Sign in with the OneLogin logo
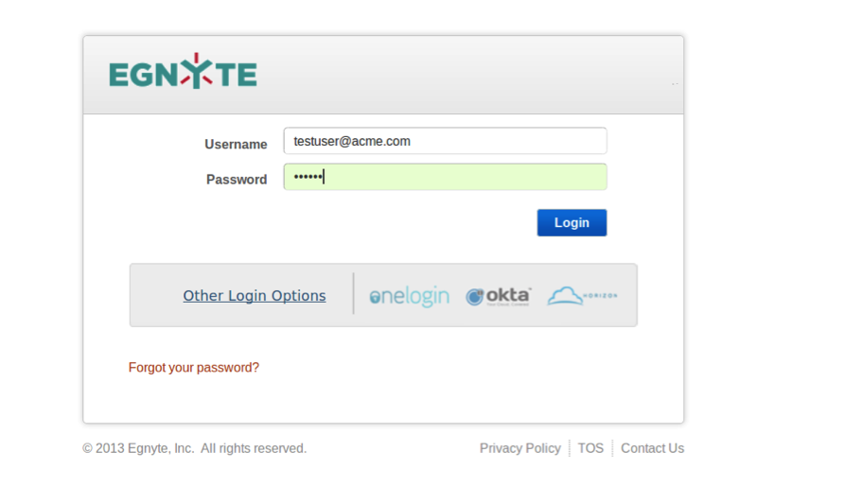845x504 pixels. click(x=409, y=296)
